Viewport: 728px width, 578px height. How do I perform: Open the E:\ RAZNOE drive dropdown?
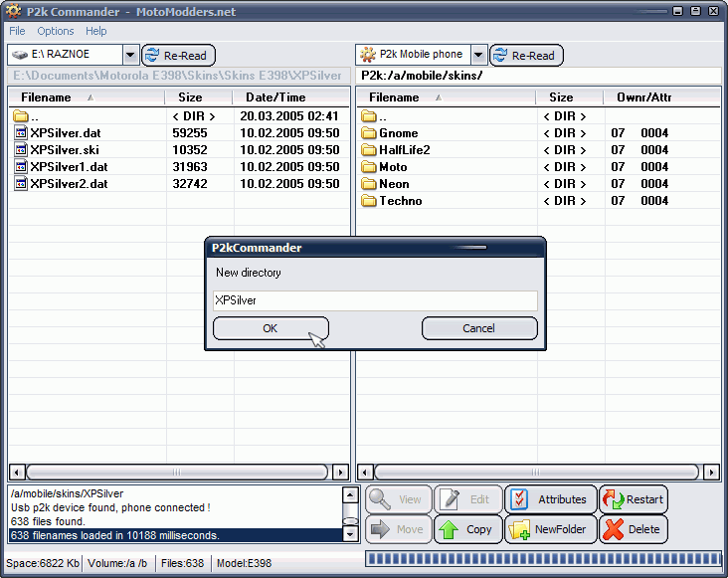[x=130, y=56]
